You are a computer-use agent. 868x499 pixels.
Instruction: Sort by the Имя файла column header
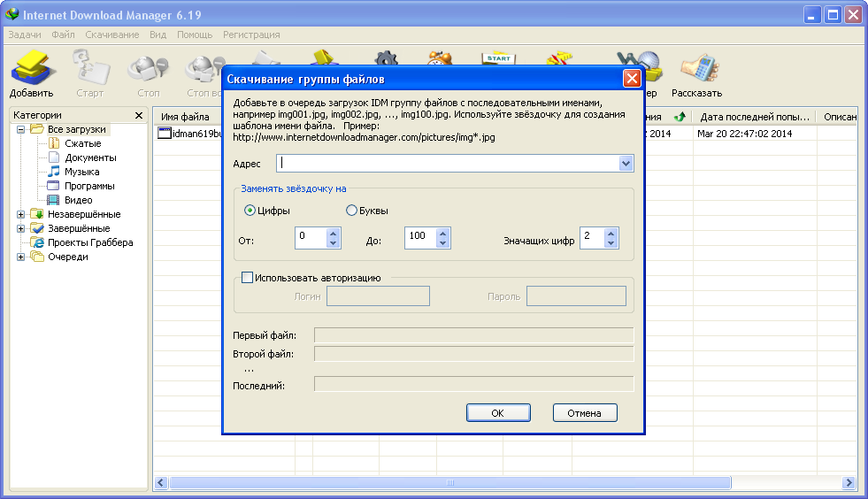[x=186, y=117]
